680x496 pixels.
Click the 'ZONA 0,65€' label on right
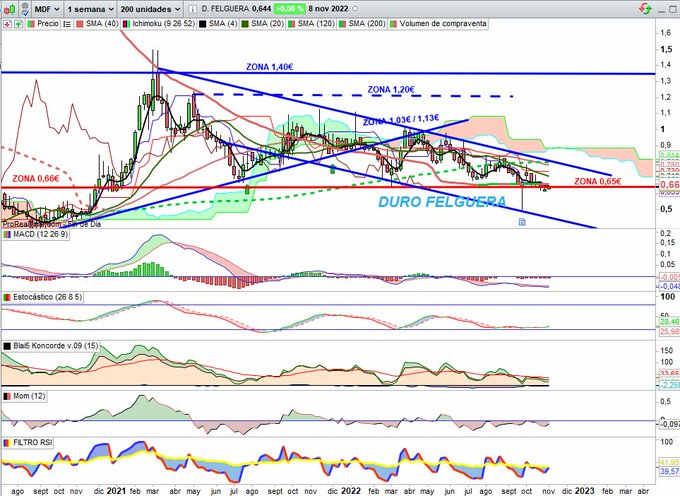pyautogui.click(x=597, y=181)
